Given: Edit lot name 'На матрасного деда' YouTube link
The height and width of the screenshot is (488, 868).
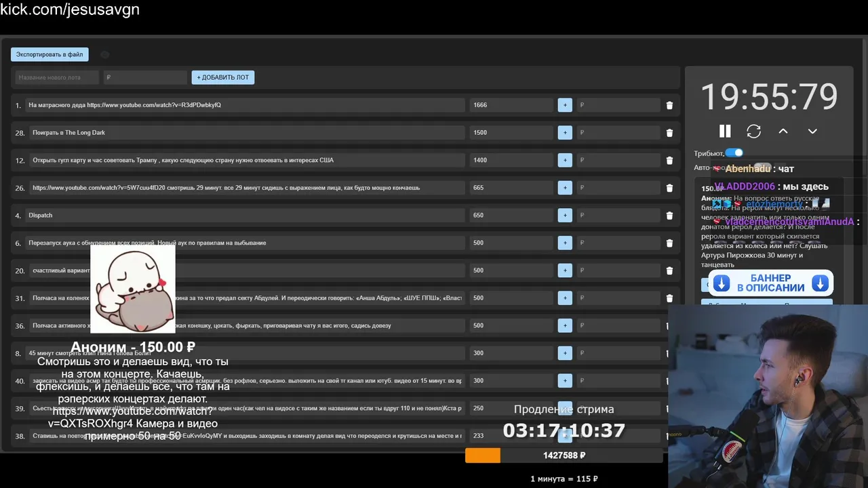Looking at the screenshot, I should (x=245, y=105).
